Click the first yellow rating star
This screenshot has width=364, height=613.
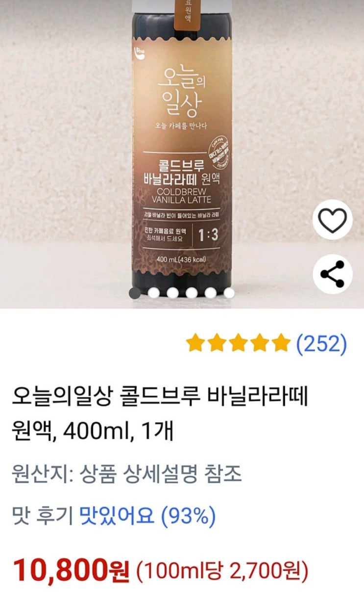coord(196,344)
